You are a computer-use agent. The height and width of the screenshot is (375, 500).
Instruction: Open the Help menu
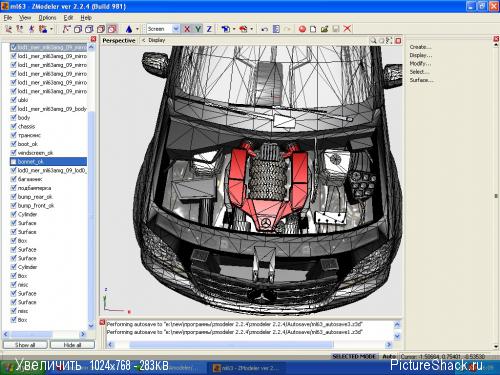[86, 18]
